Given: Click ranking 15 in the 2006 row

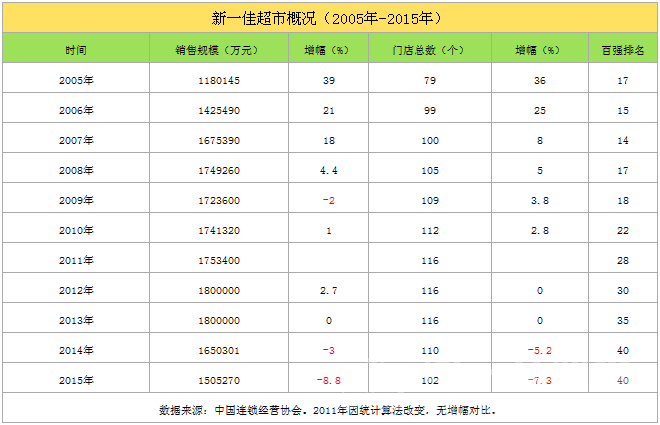Looking at the screenshot, I should click(x=623, y=111).
